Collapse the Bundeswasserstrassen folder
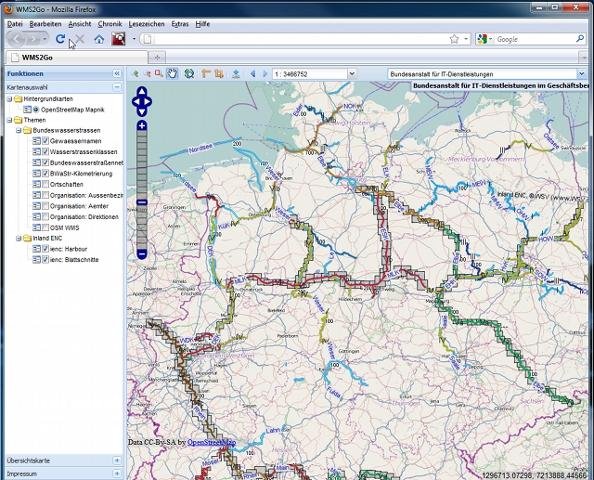Image resolution: width=594 pixels, height=480 pixels. (x=18, y=130)
